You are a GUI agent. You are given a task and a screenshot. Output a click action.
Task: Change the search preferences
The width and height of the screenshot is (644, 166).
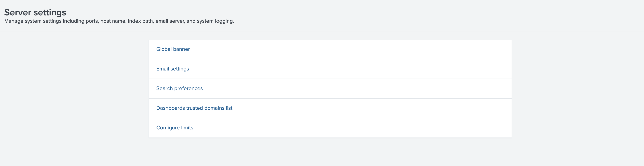[179, 88]
